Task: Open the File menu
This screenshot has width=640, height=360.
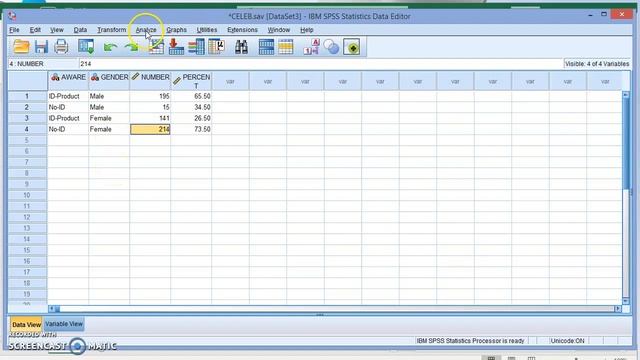Action: 14,30
